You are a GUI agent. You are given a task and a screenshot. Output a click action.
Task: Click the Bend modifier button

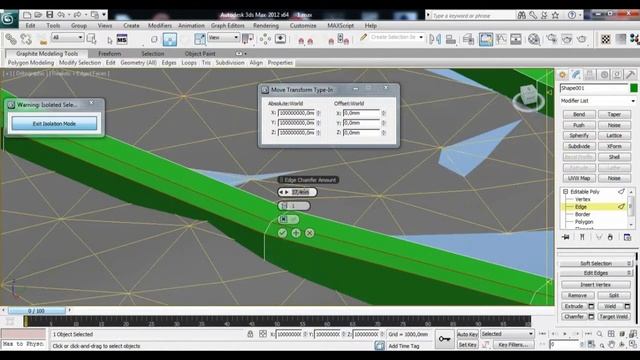(x=579, y=114)
